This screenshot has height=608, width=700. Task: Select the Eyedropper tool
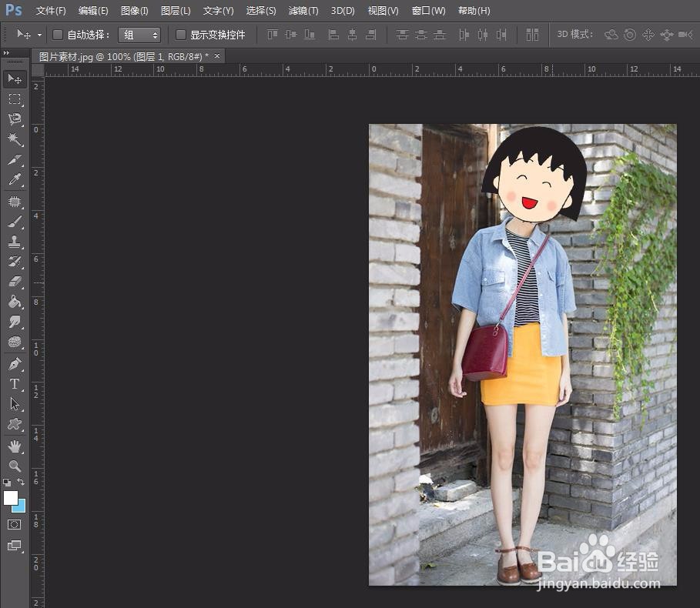[x=15, y=180]
